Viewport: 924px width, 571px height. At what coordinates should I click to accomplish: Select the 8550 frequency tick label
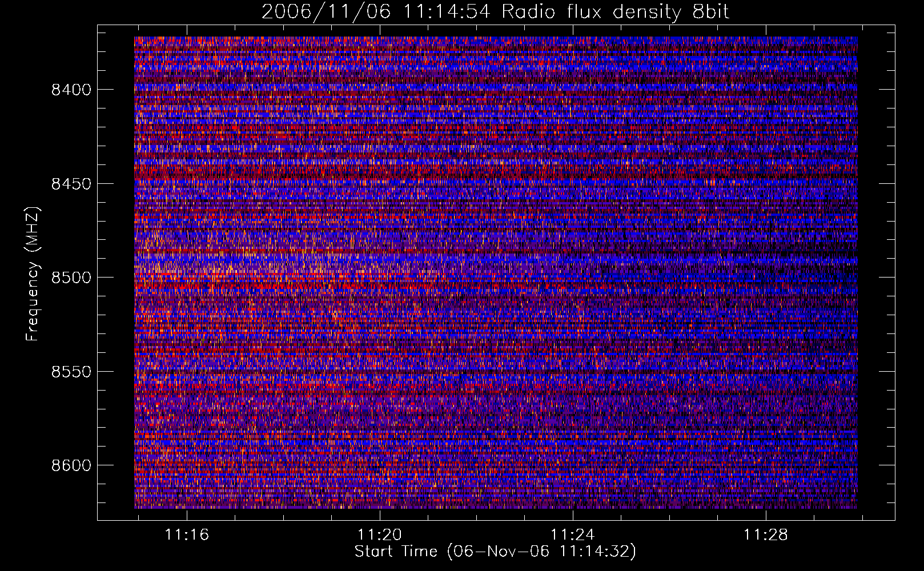coord(71,372)
